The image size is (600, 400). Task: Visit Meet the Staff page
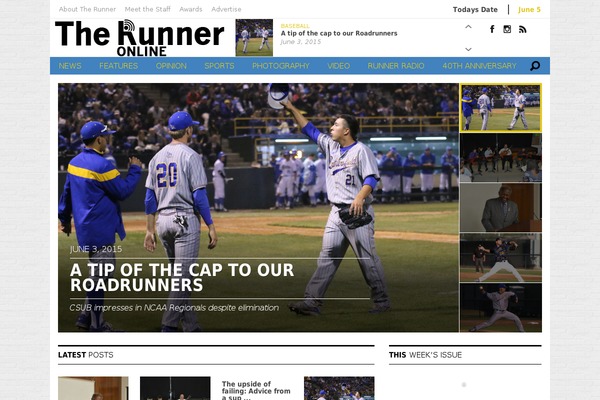click(148, 9)
